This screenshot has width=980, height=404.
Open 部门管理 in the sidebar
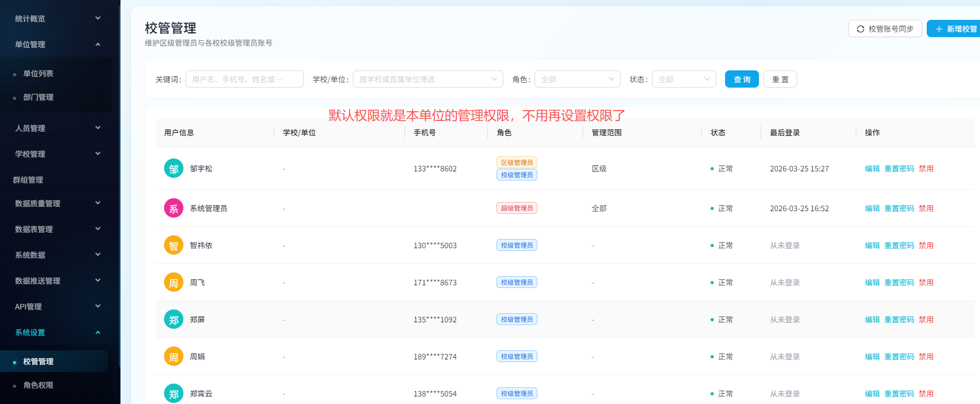tap(38, 97)
